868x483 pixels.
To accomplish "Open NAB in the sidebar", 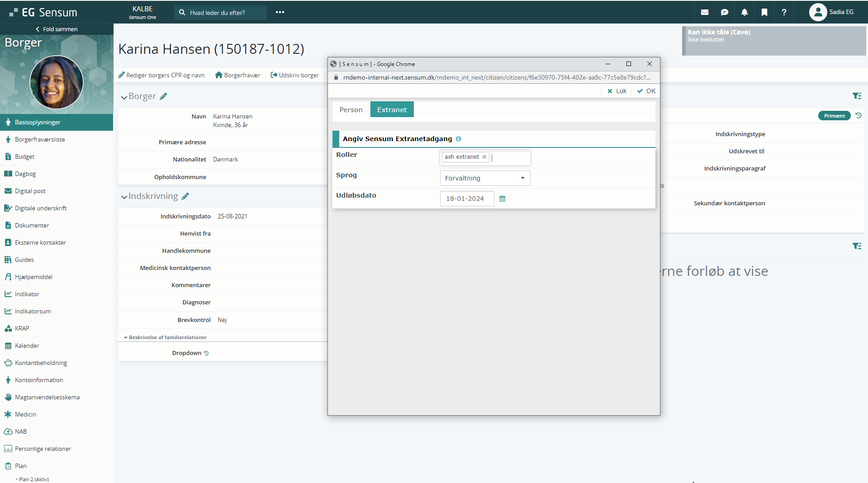I will tap(57, 431).
